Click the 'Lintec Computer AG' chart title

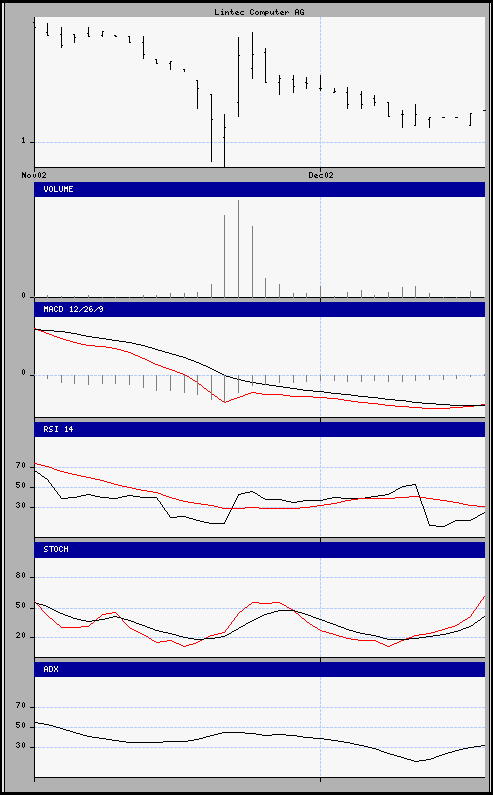coord(259,12)
